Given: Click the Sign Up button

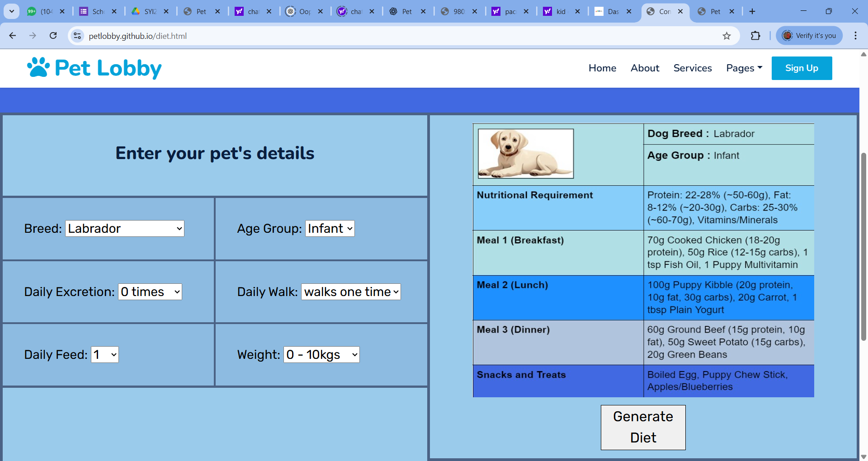Looking at the screenshot, I should click(802, 68).
